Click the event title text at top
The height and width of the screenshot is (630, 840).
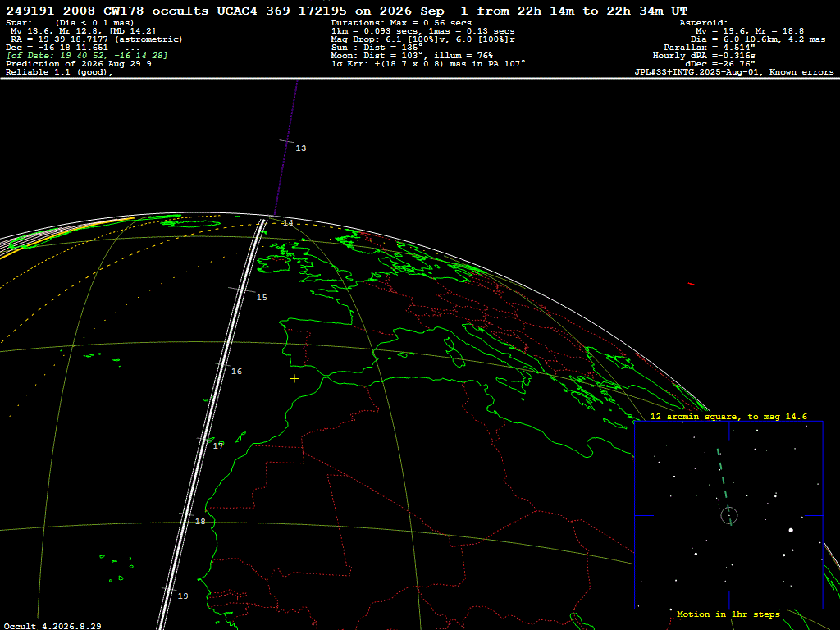click(347, 11)
